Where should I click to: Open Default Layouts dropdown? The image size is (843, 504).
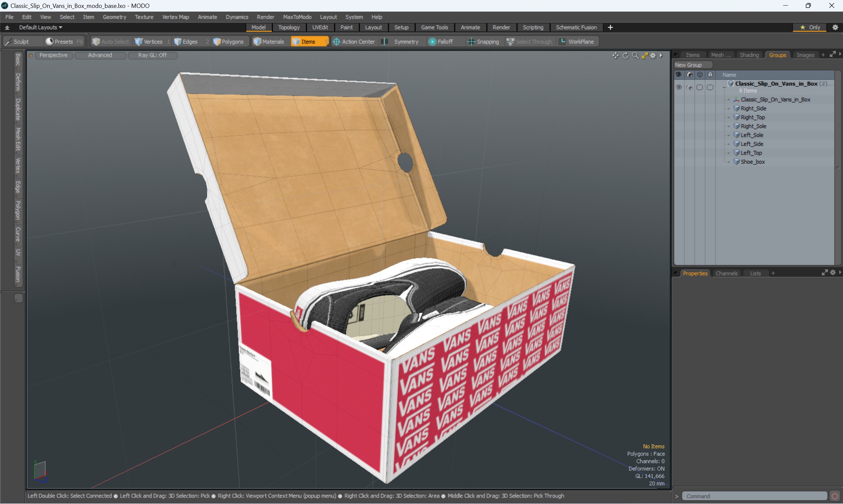[x=41, y=27]
